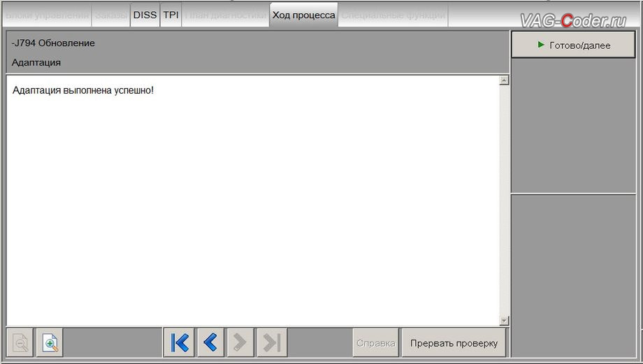Image resolution: width=643 pixels, height=364 pixels.
Task: Click 'Адаптация' header label
Action: [36, 63]
